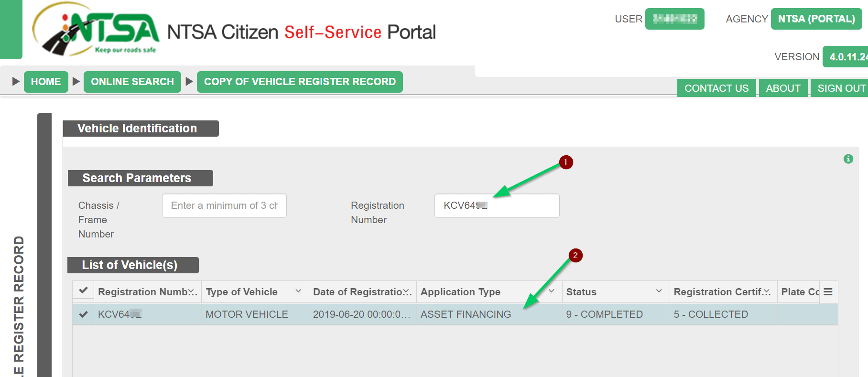Viewport: 868px width, 377px height.
Task: Click the NTSA (PORTAL) agency badge
Action: point(816,19)
